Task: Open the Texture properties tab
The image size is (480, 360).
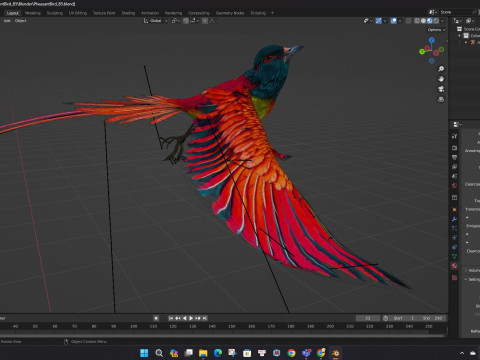Action: pyautogui.click(x=454, y=277)
